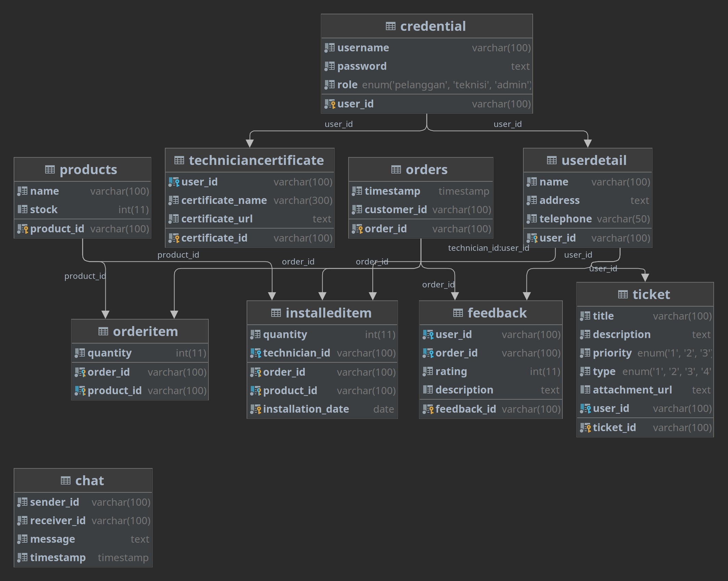Click the column icon beside attachment_url

[x=585, y=390]
